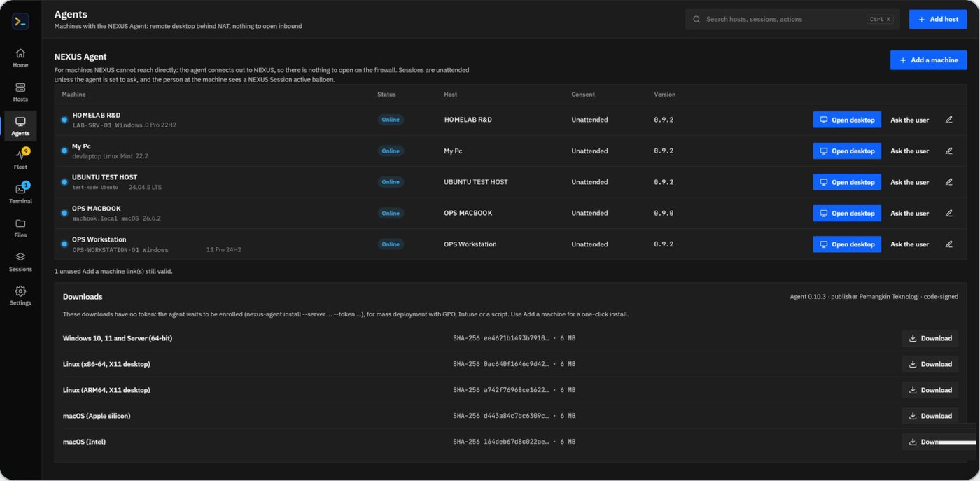Edit OPS MACBOOK with pencil icon

click(x=949, y=213)
